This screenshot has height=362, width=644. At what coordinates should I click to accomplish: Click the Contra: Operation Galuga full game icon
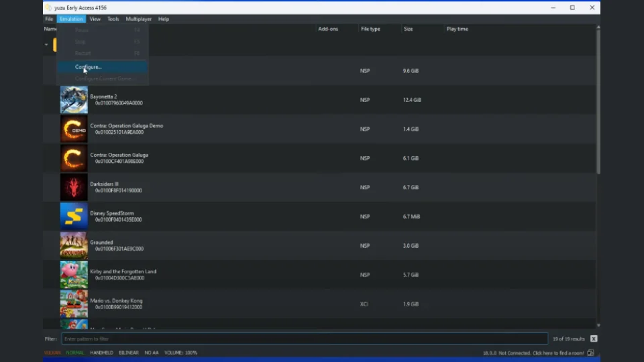pyautogui.click(x=74, y=158)
